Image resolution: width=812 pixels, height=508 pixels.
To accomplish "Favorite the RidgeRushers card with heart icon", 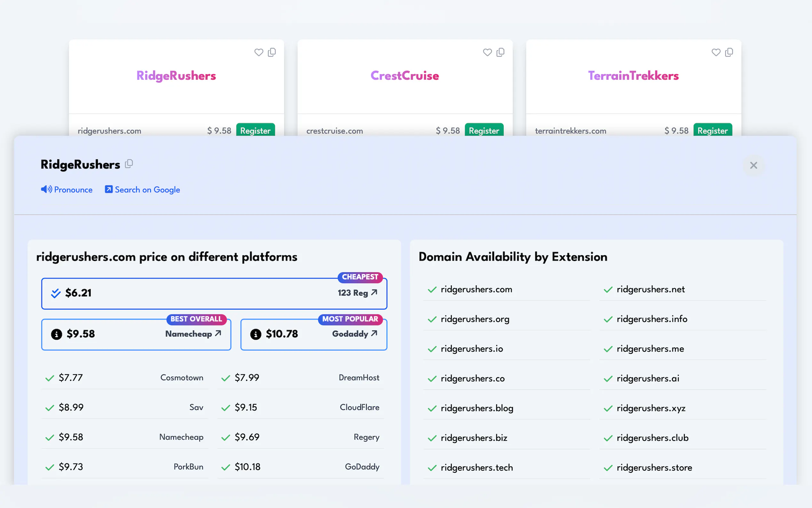I will 259,52.
